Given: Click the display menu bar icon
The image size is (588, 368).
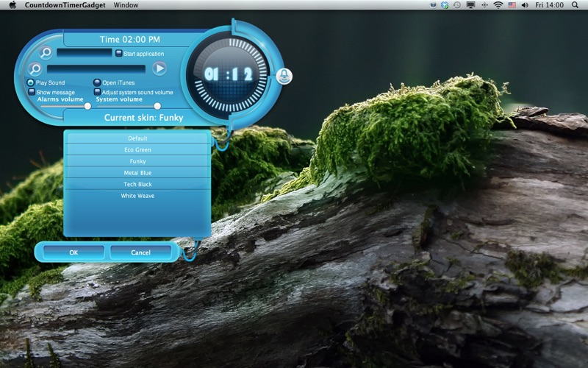Looking at the screenshot, I should click(x=470, y=5).
